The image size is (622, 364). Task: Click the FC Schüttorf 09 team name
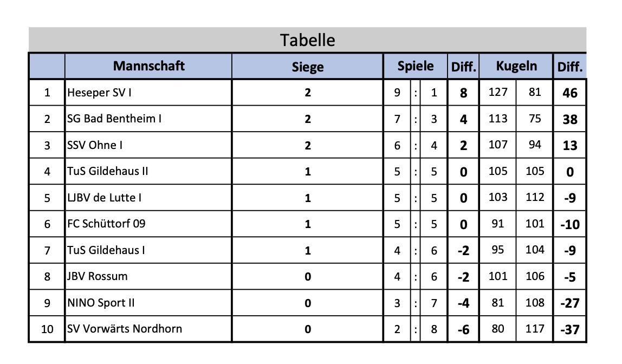[x=106, y=224]
